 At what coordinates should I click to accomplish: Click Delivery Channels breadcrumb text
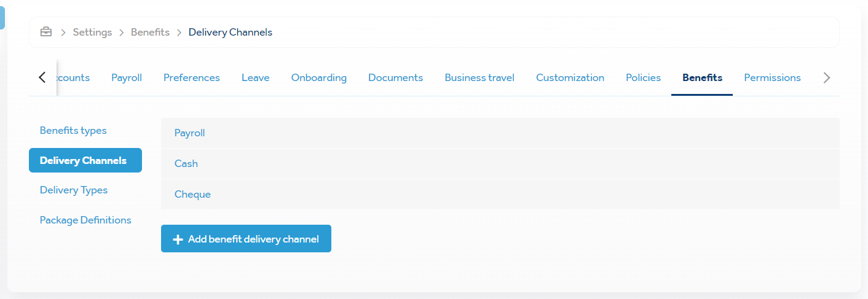231,32
